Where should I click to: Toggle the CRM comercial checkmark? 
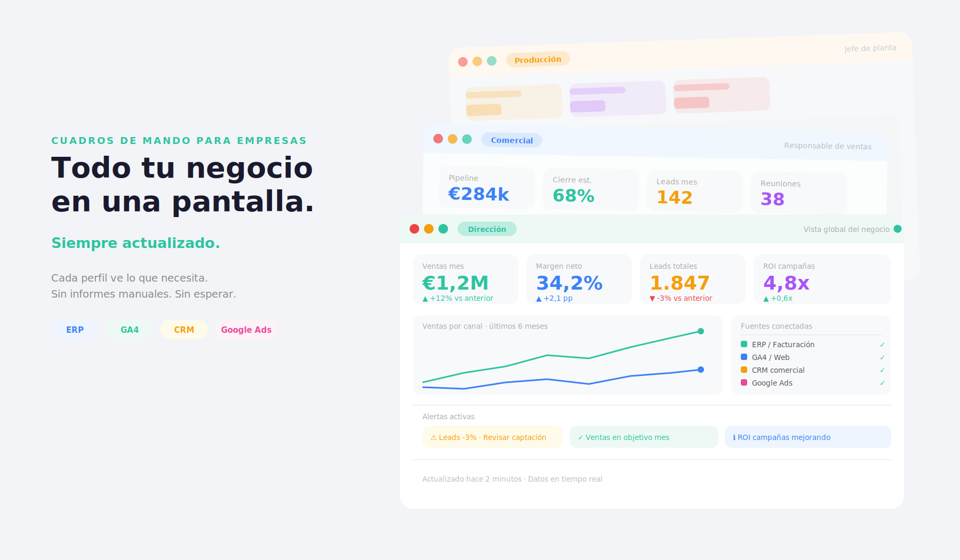882,370
